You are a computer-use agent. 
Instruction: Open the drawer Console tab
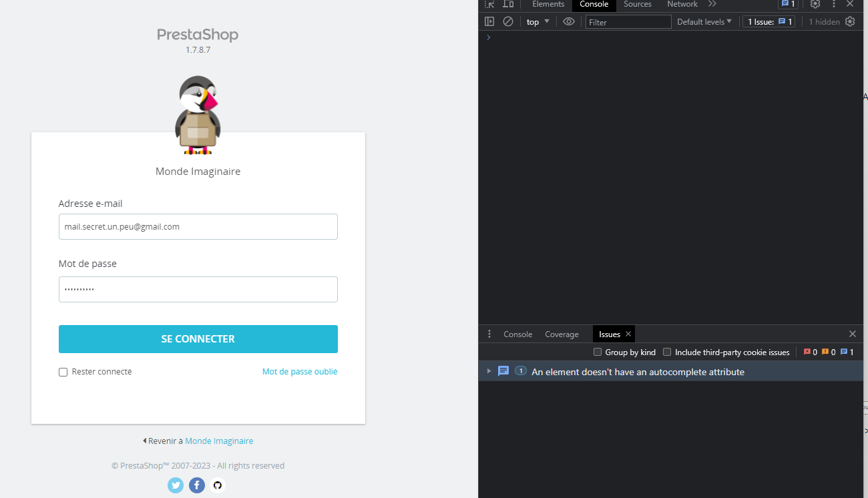[518, 334]
